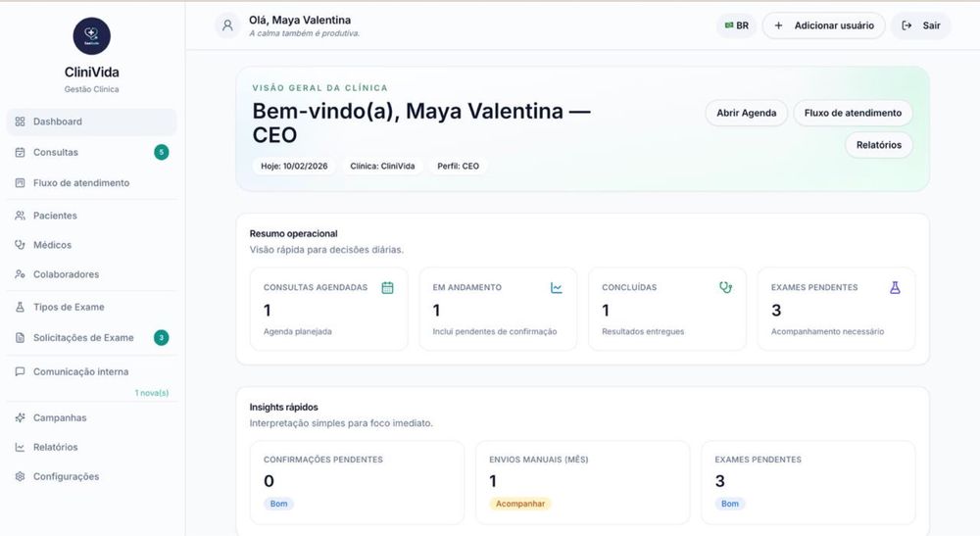The image size is (980, 536).
Task: Click the Fluxo de atendimento header button
Action: pos(854,113)
